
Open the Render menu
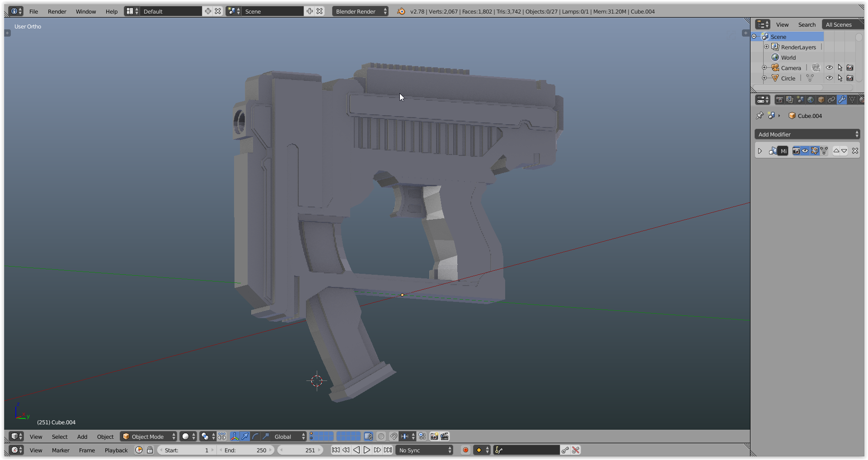pyautogui.click(x=57, y=11)
